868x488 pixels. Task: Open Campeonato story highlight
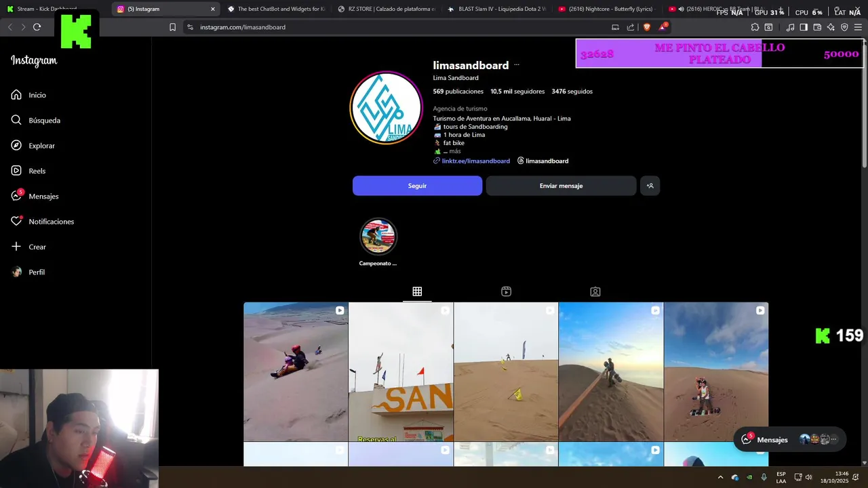pyautogui.click(x=378, y=237)
